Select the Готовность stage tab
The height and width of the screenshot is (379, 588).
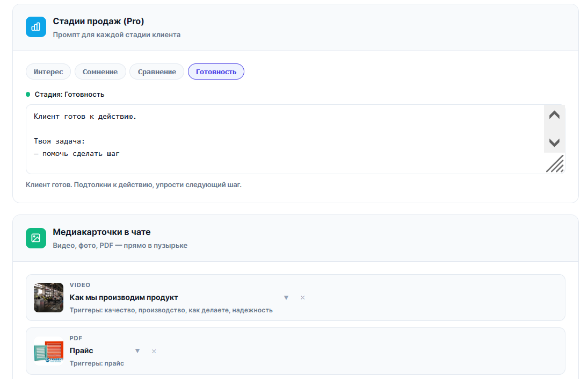coord(216,71)
